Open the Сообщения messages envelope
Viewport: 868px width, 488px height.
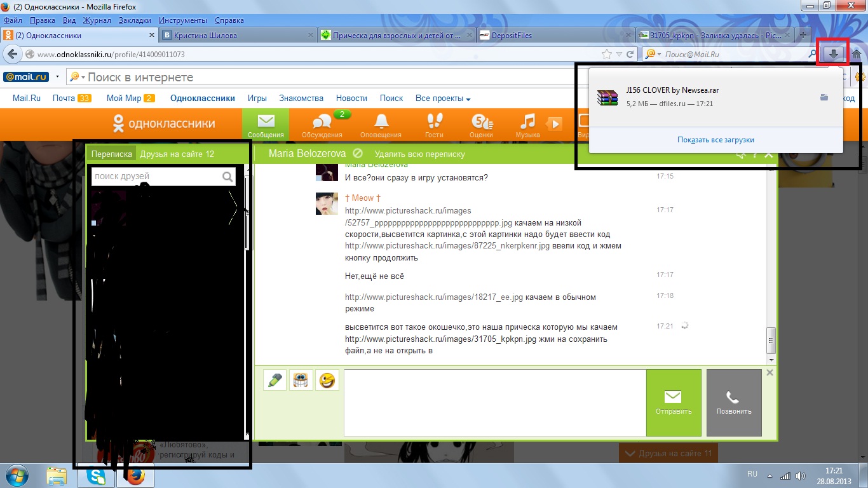coord(266,125)
